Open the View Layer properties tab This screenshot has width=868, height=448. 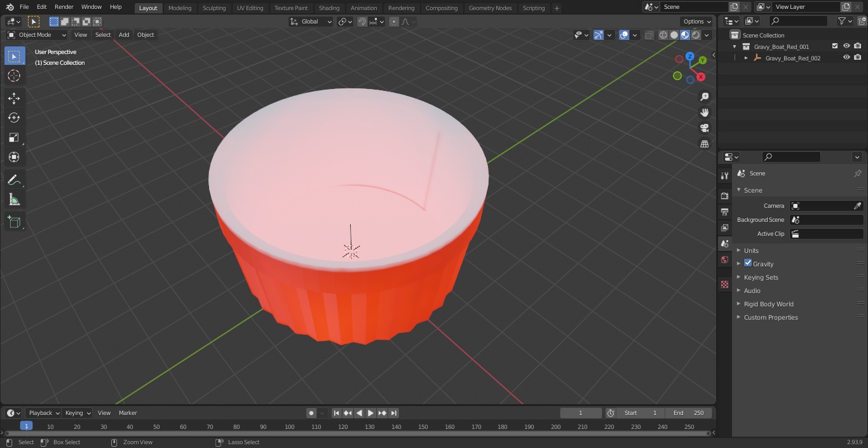click(724, 227)
